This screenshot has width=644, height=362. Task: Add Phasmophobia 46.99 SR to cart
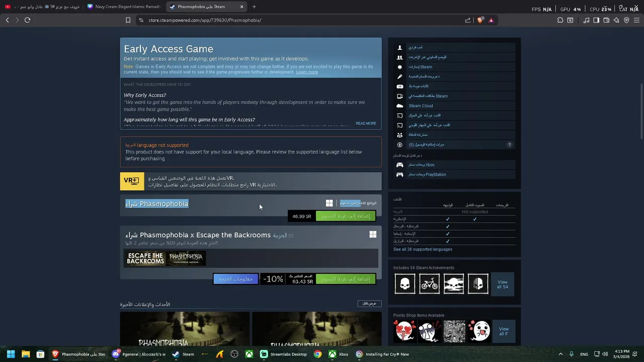click(346, 216)
